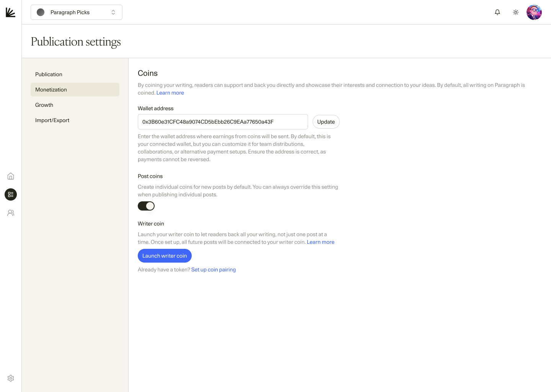The image size is (551, 392).
Task: Switch theme using the sun icon
Action: coord(515,12)
